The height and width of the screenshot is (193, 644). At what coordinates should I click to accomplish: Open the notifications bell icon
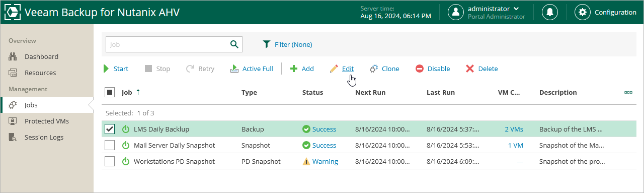tap(549, 12)
